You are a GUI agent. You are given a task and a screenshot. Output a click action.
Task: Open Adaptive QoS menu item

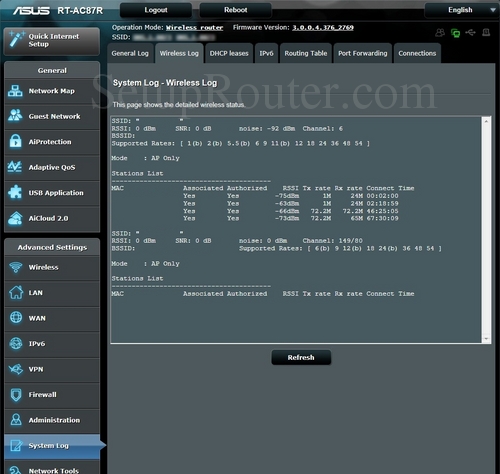pos(52,167)
